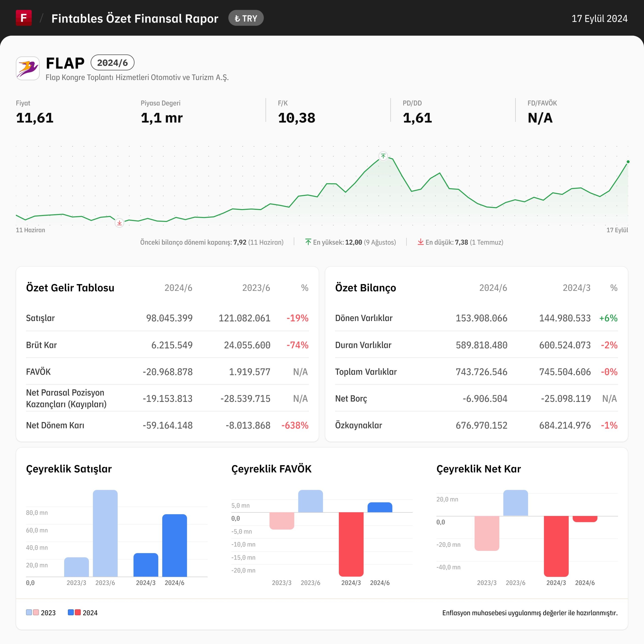This screenshot has width=644, height=644.
Task: Click the green up arrow beside En yüksek
Action: [x=308, y=242]
